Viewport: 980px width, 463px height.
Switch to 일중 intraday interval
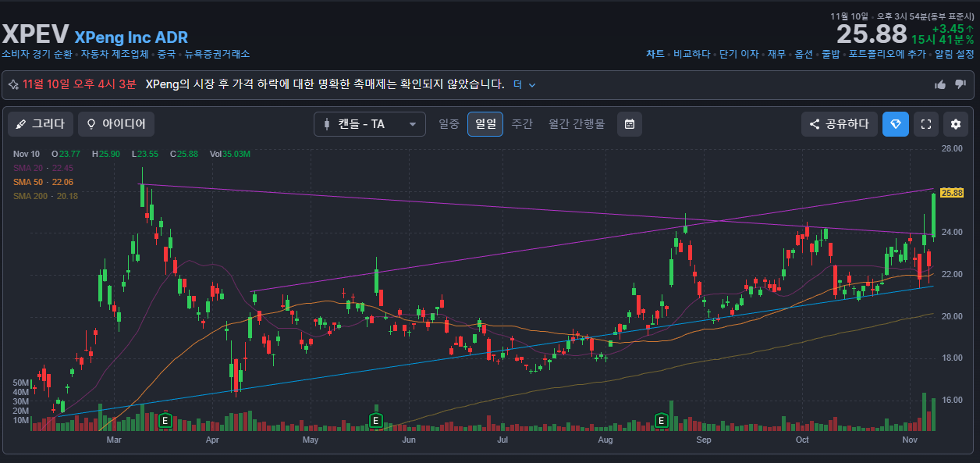449,124
